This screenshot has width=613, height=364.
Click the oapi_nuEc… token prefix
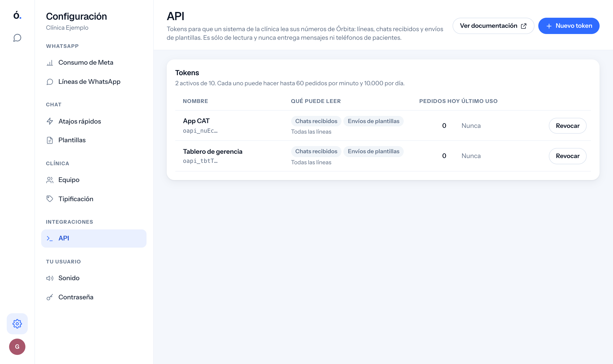[200, 131]
